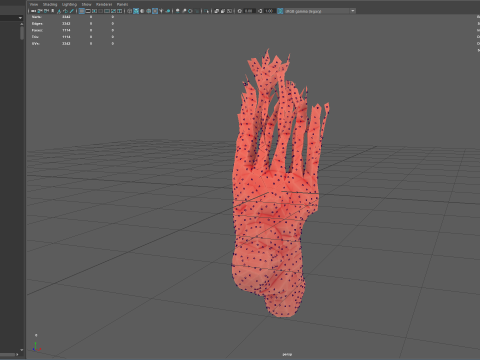Click the UVs count in heads-up display
Image resolution: width=480 pixels, height=360 pixels.
click(x=66, y=44)
